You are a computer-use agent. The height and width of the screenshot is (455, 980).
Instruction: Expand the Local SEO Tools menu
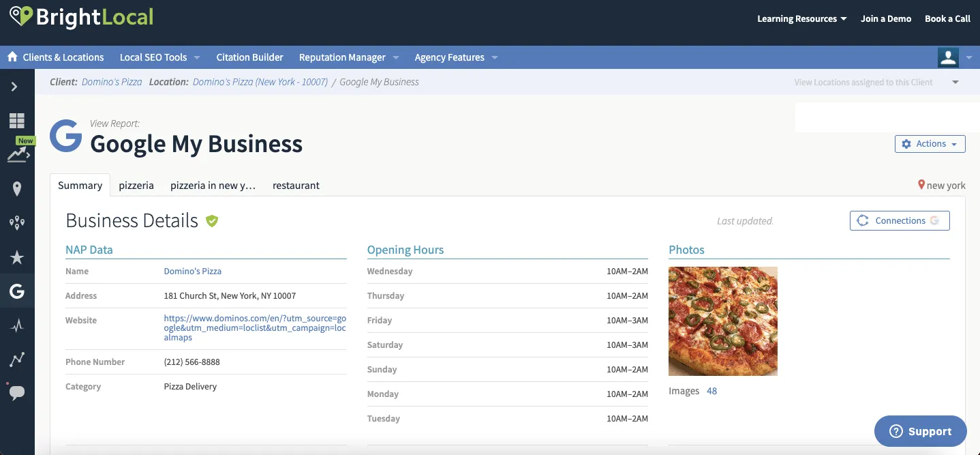pyautogui.click(x=159, y=57)
